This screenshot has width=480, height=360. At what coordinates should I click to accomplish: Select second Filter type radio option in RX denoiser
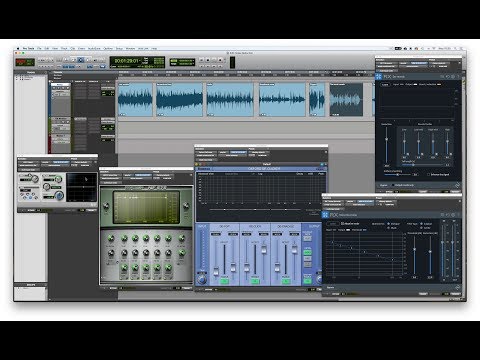pos(421,228)
